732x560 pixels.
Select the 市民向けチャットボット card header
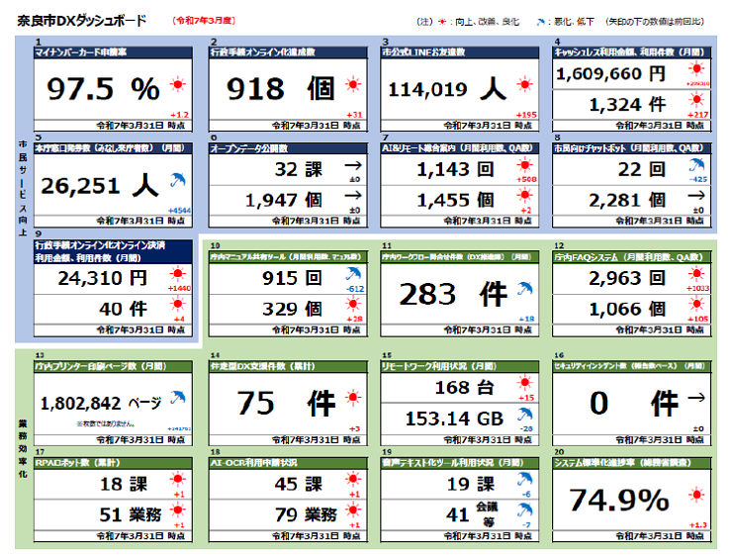[x=632, y=148]
